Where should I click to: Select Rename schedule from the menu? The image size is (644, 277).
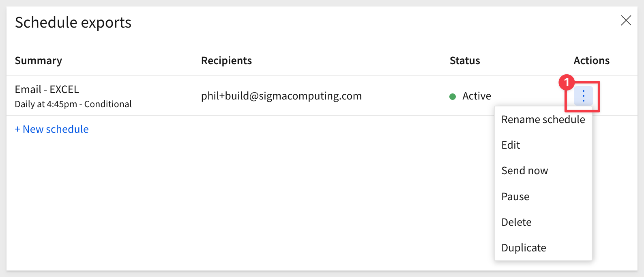[x=543, y=119]
